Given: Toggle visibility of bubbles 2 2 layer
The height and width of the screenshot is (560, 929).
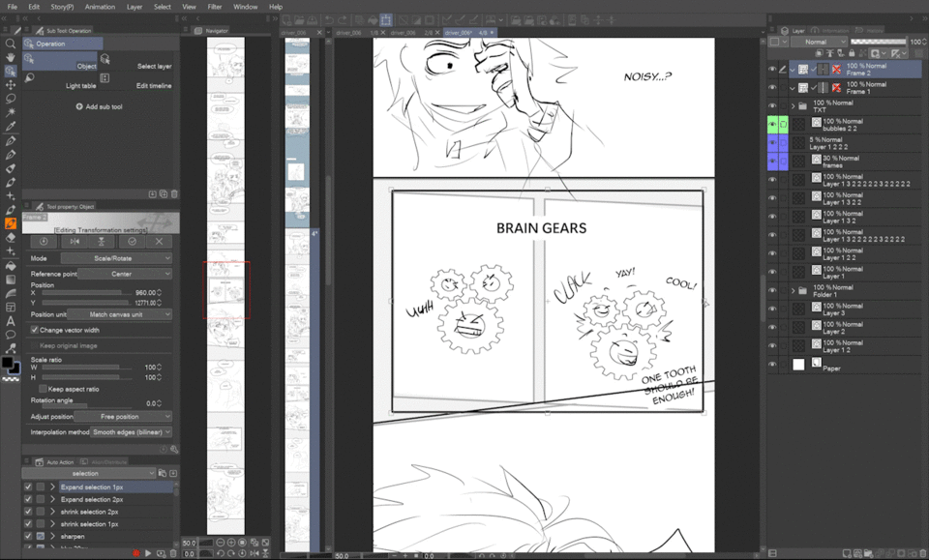Looking at the screenshot, I should pos(772,125).
